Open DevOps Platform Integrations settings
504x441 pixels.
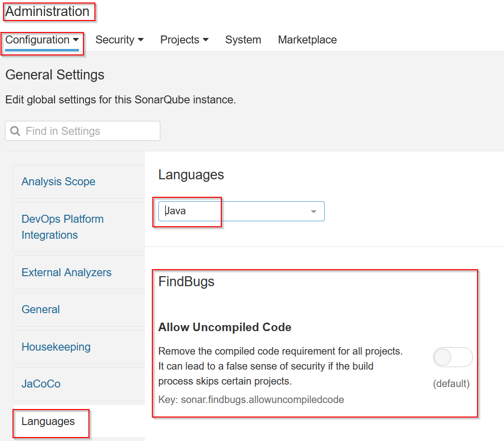tap(62, 227)
